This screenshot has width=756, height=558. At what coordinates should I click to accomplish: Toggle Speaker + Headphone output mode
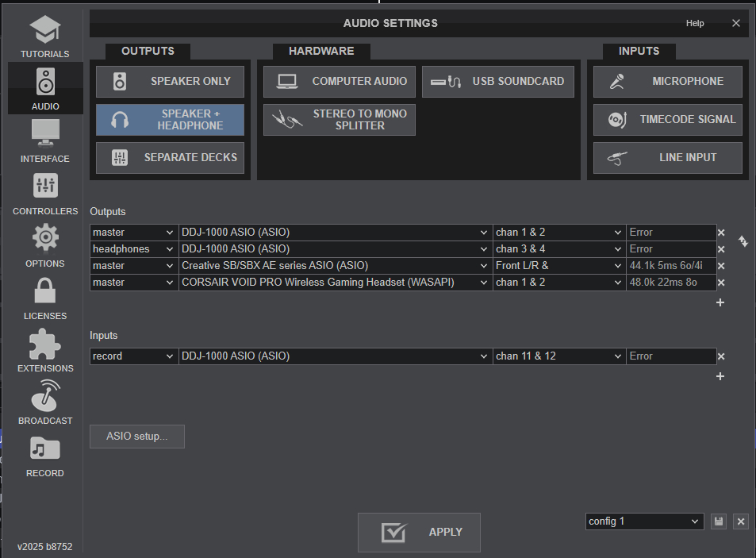click(x=170, y=120)
